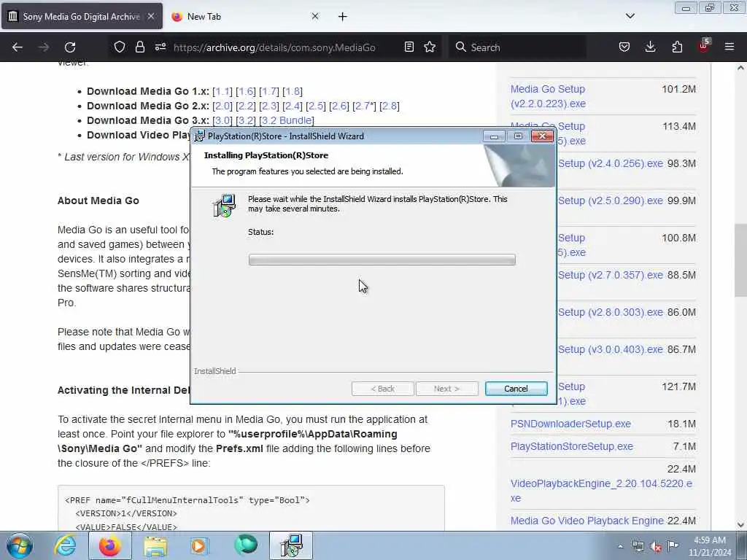Close the Sony Media Go Digital Archive tab
The image size is (747, 560).
150,16
